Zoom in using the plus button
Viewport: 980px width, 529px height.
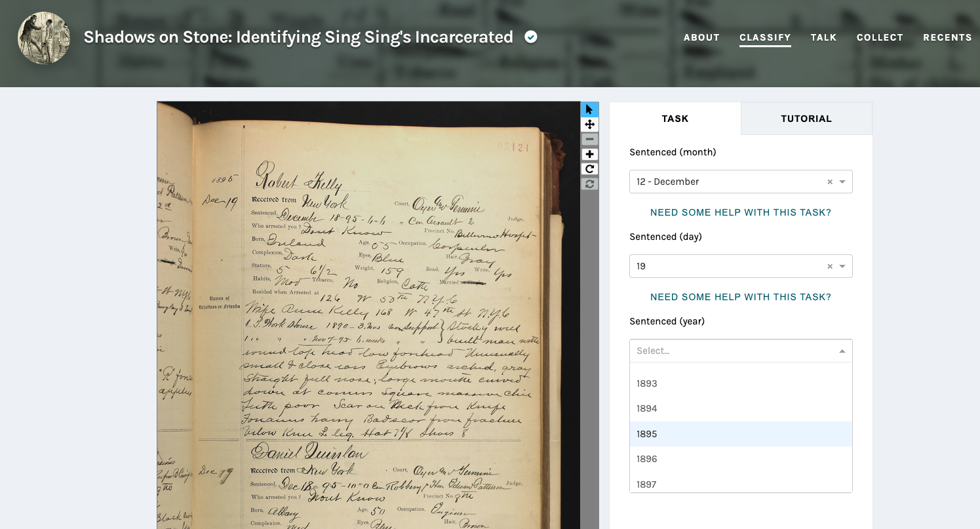pos(589,155)
